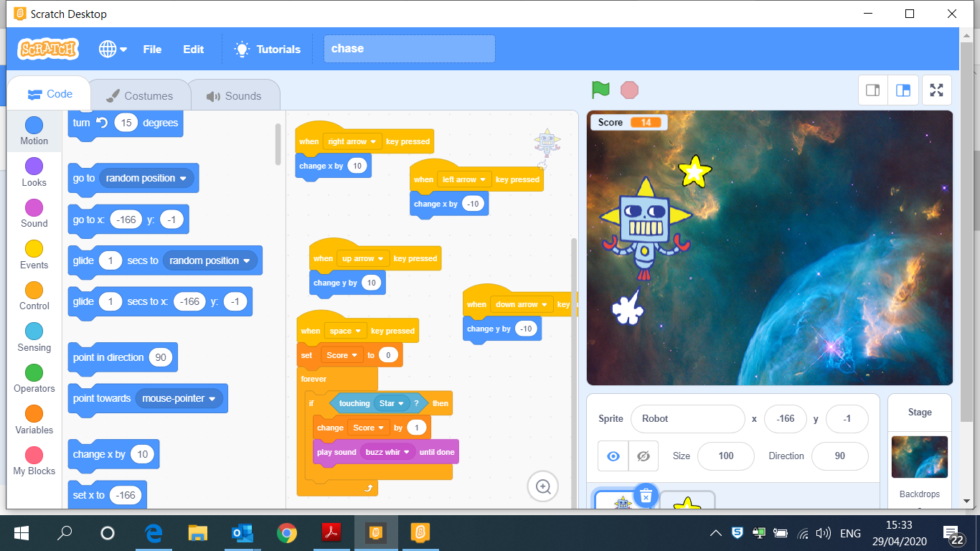Open 'point towards mouse-pointer' dropdown

click(179, 398)
